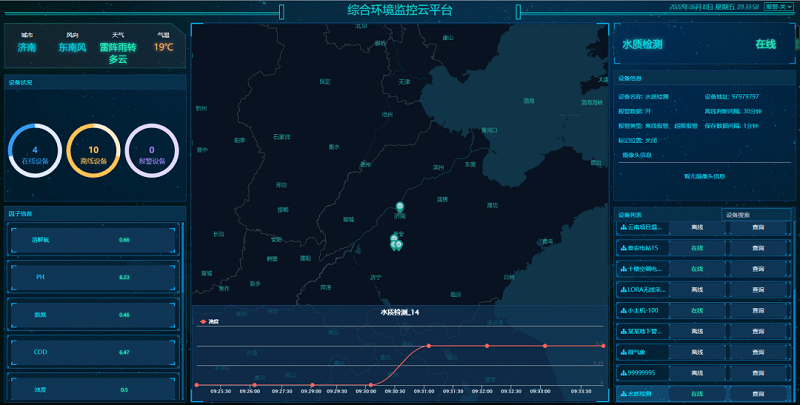This screenshot has height=405, width=800.
Task: Click the device icon beside 微气象
Action: click(624, 352)
